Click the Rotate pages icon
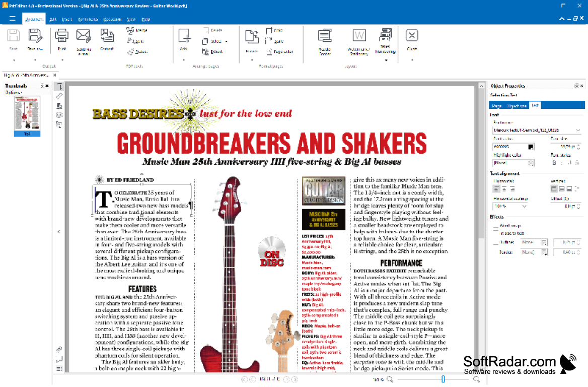588x387 pixels. [252, 36]
